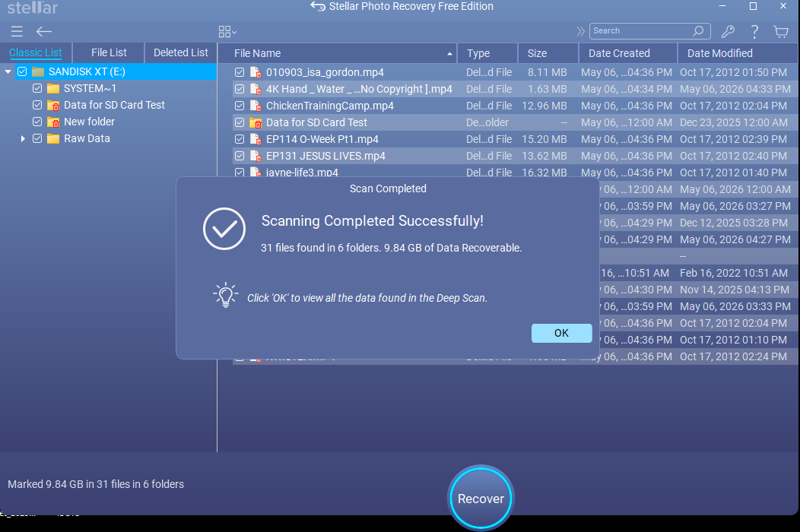This screenshot has height=532, width=800.
Task: Toggle checkbox for EP131 JESUS LIVES.mp4
Action: tap(240, 156)
